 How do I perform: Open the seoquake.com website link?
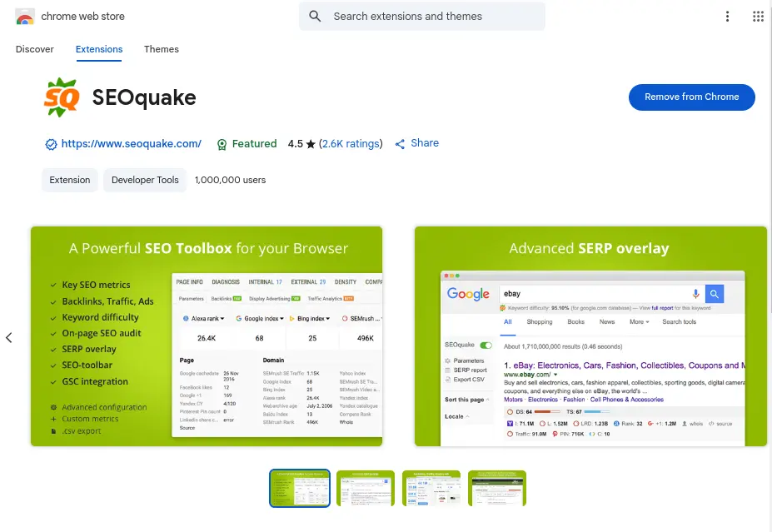click(131, 144)
